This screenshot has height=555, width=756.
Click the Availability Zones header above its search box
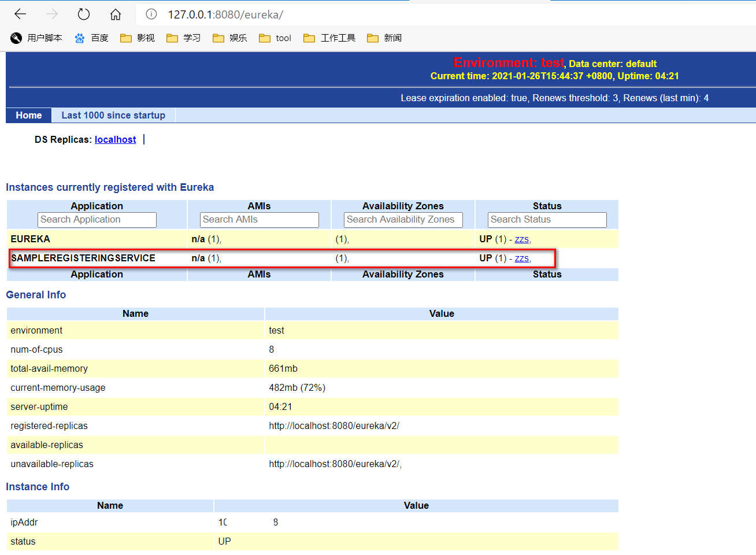point(403,206)
